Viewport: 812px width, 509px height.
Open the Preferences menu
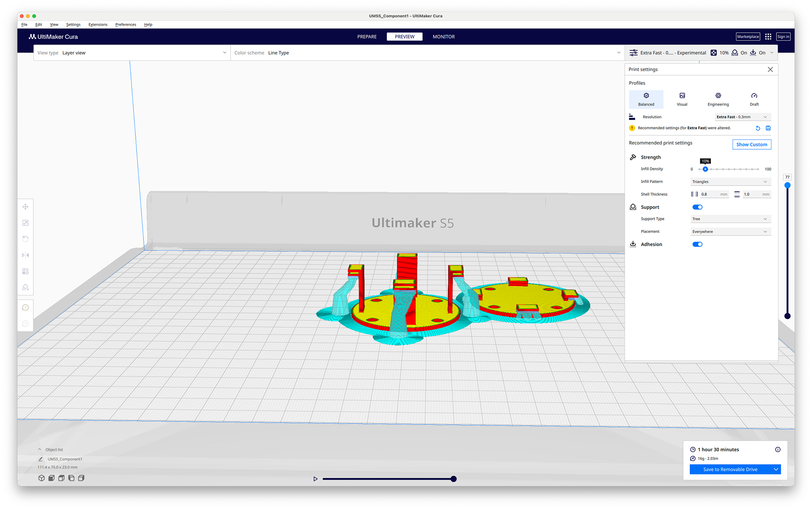coord(126,25)
